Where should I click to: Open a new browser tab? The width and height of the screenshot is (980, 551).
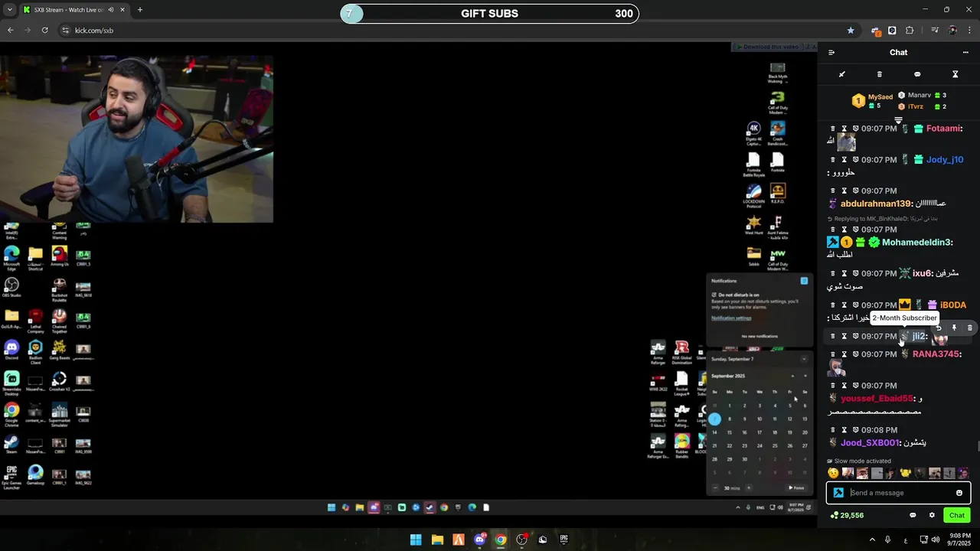coord(140,10)
